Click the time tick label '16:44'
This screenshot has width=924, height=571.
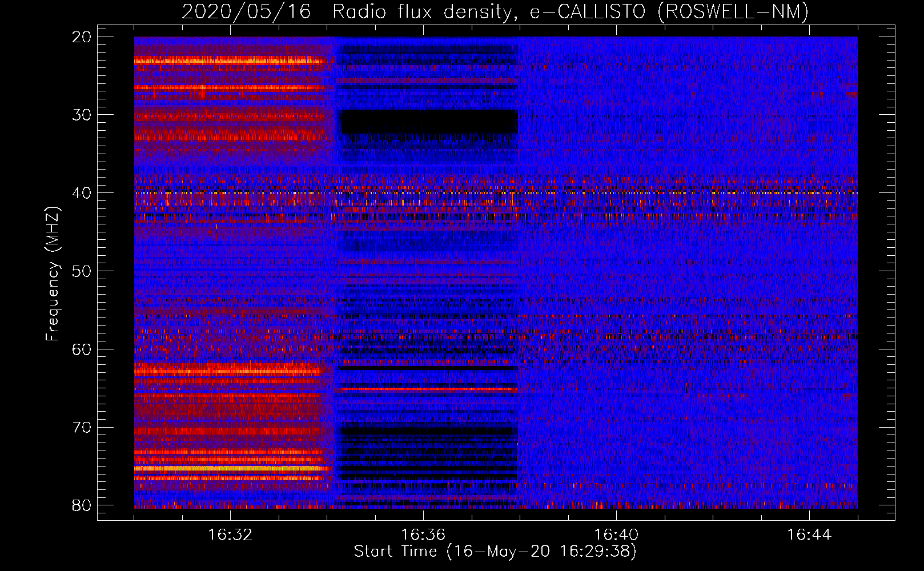click(809, 534)
